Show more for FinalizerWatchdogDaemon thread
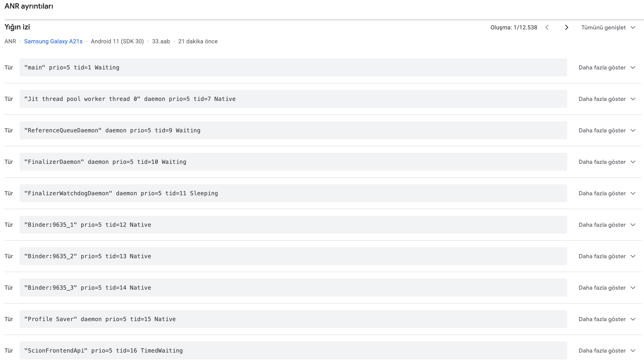This screenshot has width=644, height=364. 607,193
